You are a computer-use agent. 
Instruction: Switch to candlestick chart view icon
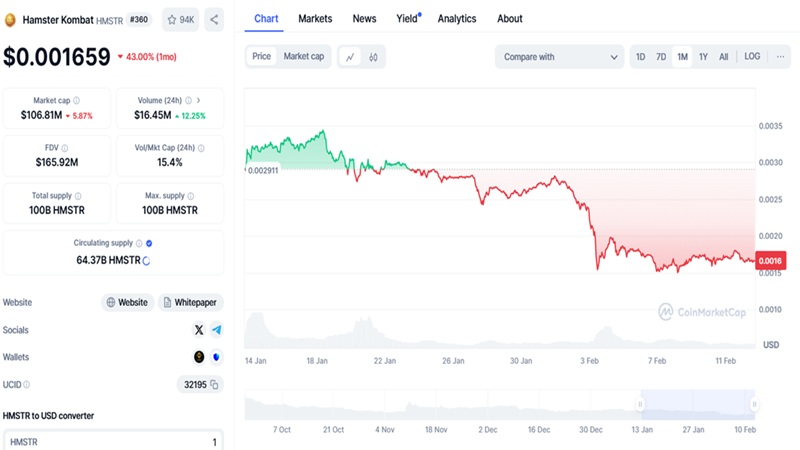(x=373, y=57)
